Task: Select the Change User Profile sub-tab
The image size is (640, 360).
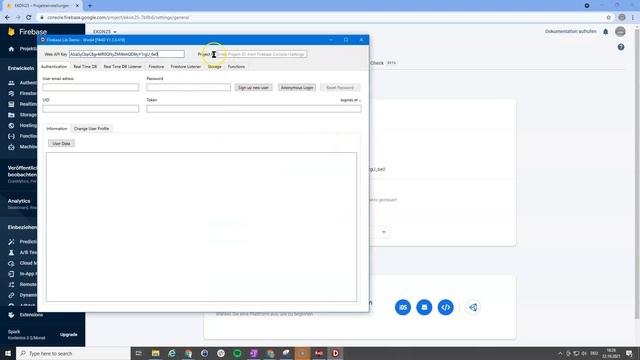Action: (x=91, y=129)
